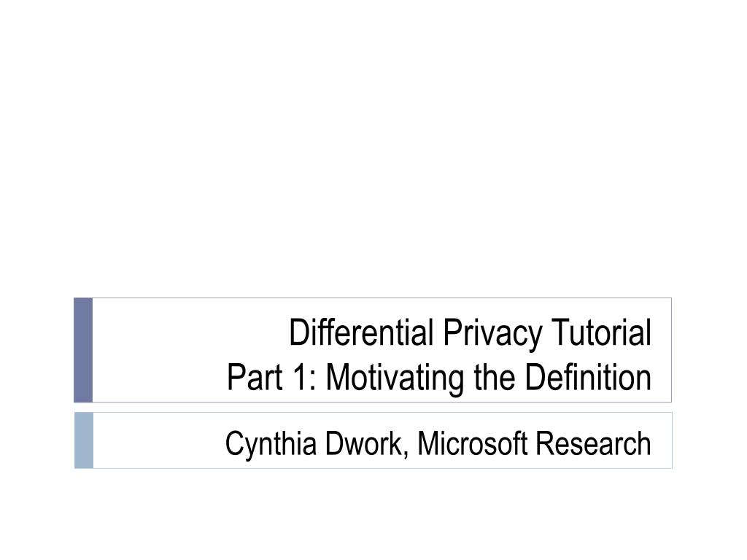Select the word "Microsoft" in the subtitle

473,443
